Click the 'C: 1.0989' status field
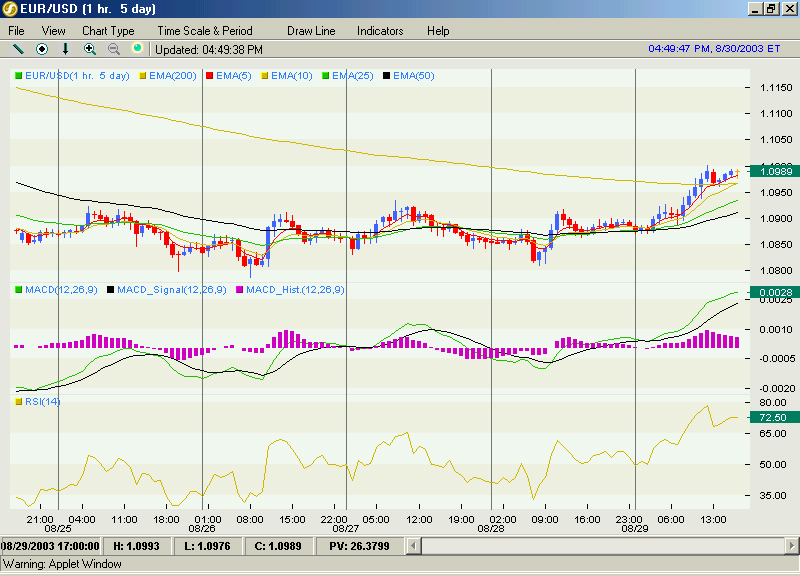Screen dimensions: 800x576 click(278, 546)
